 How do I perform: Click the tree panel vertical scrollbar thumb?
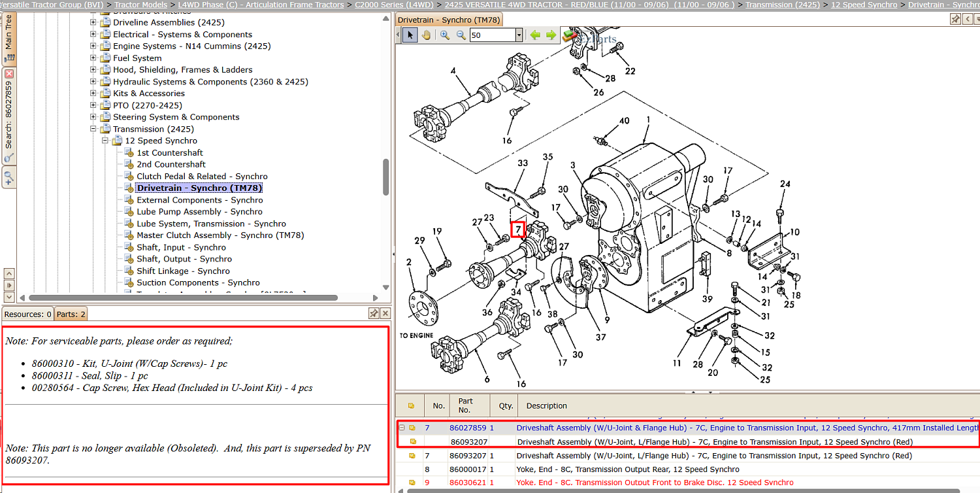[386, 177]
